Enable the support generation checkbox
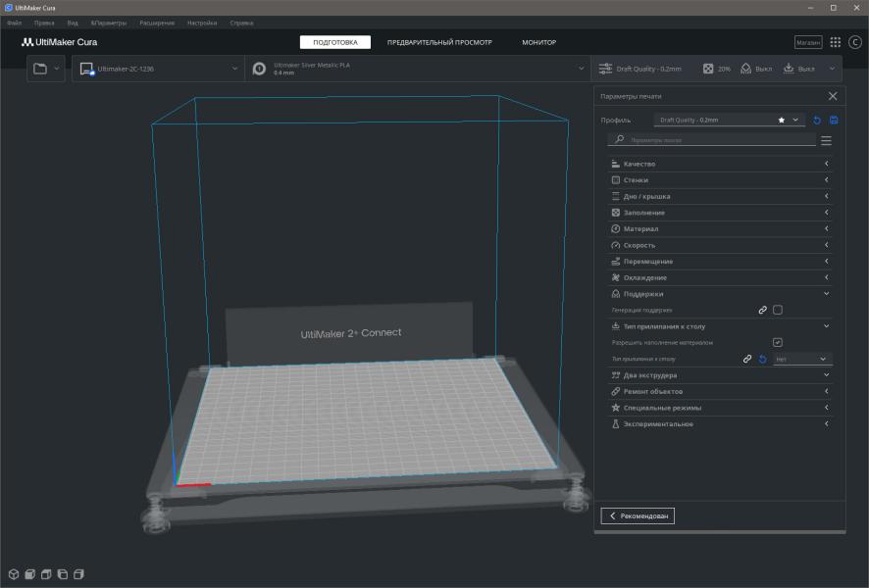 pyautogui.click(x=778, y=310)
